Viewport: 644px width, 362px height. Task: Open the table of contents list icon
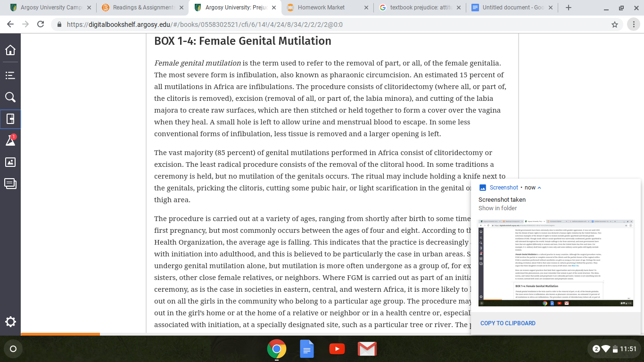click(x=10, y=75)
